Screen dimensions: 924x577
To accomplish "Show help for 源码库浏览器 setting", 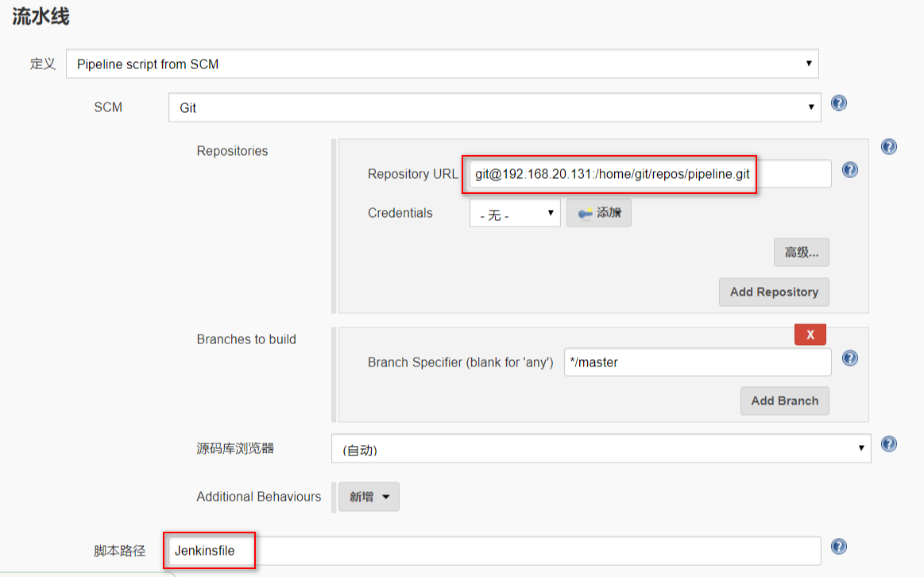I will [x=889, y=444].
